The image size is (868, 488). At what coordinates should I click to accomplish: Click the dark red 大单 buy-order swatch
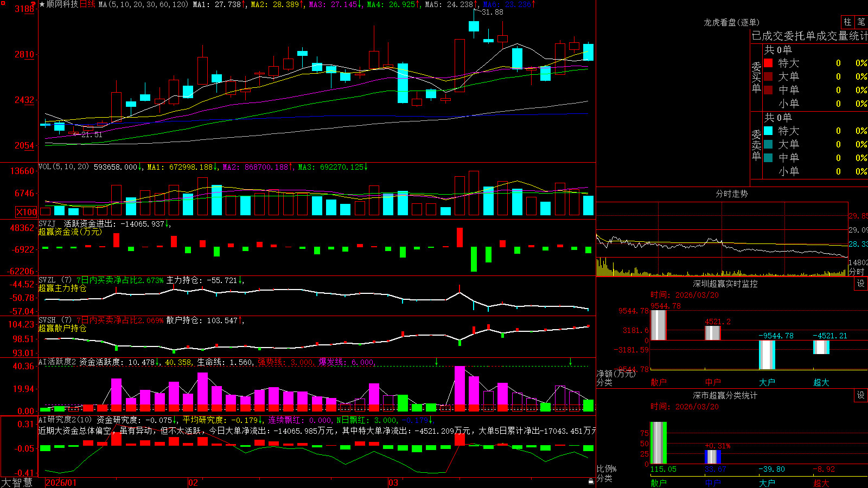tap(768, 76)
